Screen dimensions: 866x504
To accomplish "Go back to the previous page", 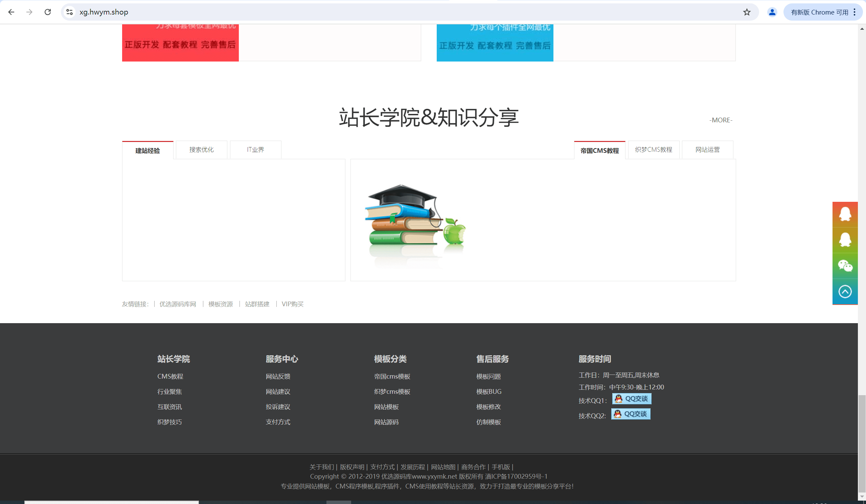I will [11, 12].
